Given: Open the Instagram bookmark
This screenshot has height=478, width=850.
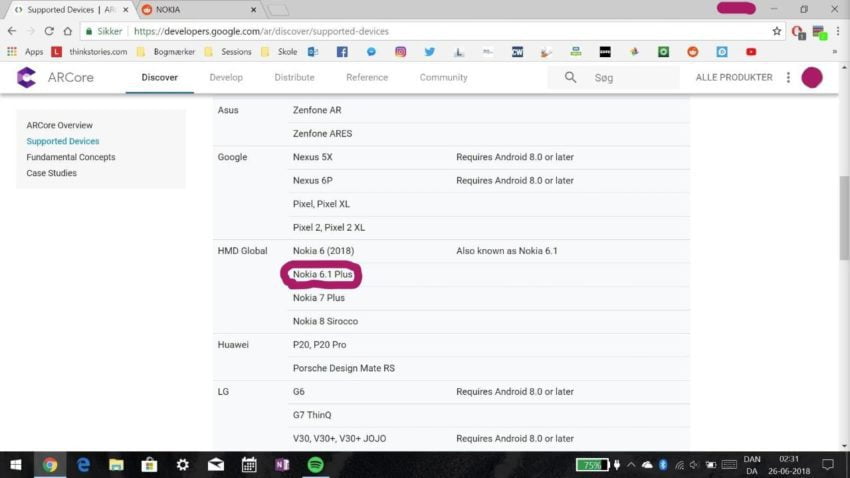Looking at the screenshot, I should click(x=400, y=52).
